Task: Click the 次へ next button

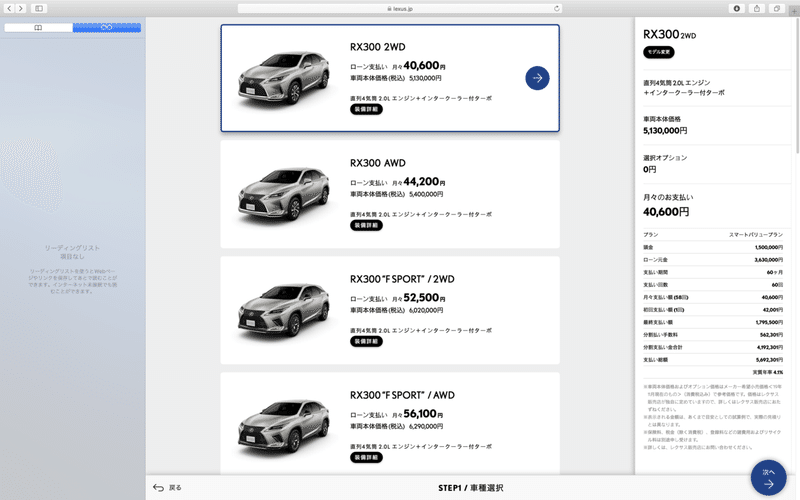Action: (768, 478)
